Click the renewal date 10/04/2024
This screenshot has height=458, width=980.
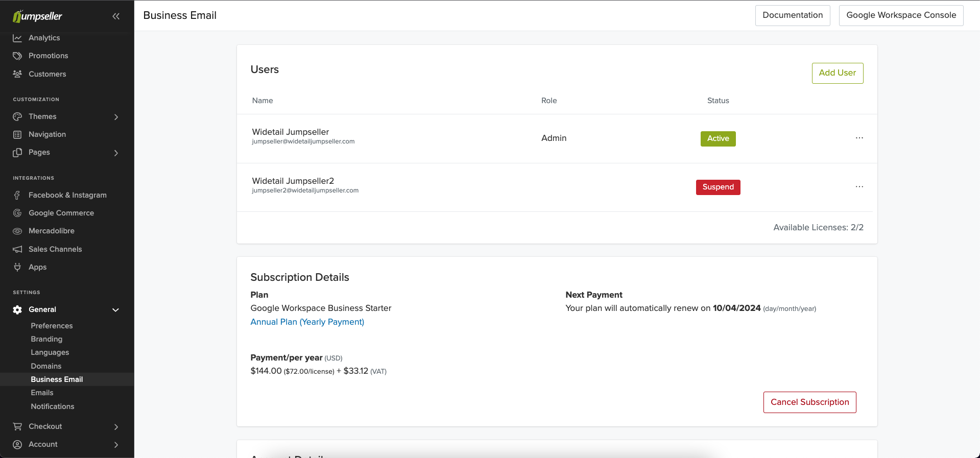click(737, 308)
